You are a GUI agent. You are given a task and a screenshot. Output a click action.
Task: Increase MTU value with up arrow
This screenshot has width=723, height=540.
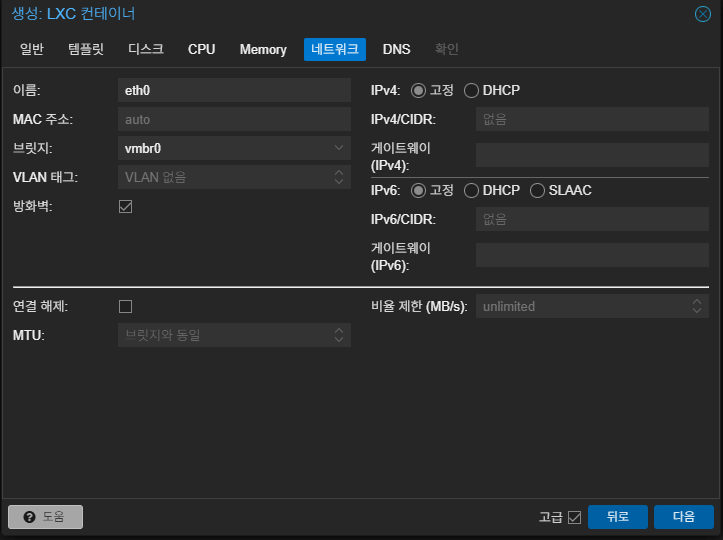click(x=339, y=330)
